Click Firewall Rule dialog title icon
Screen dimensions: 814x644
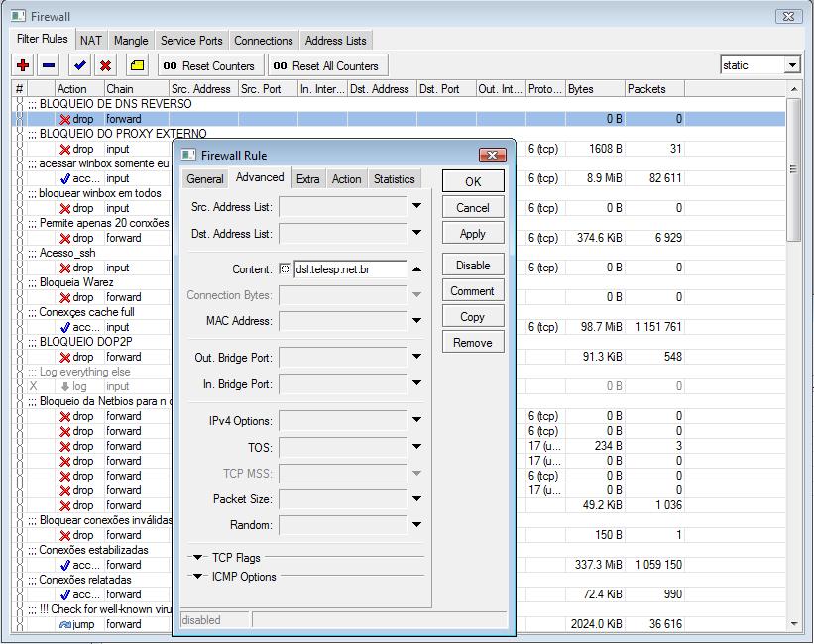pyautogui.click(x=188, y=155)
